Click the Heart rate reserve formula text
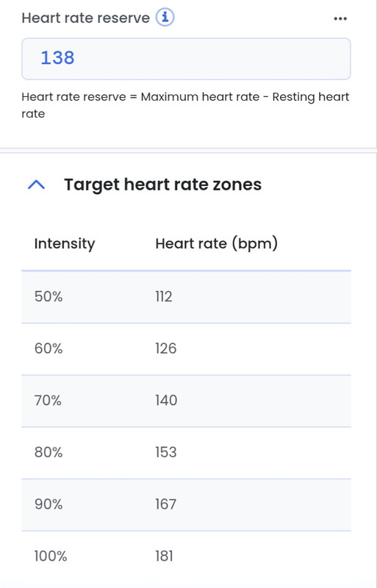The width and height of the screenshot is (377, 588). pos(185,105)
